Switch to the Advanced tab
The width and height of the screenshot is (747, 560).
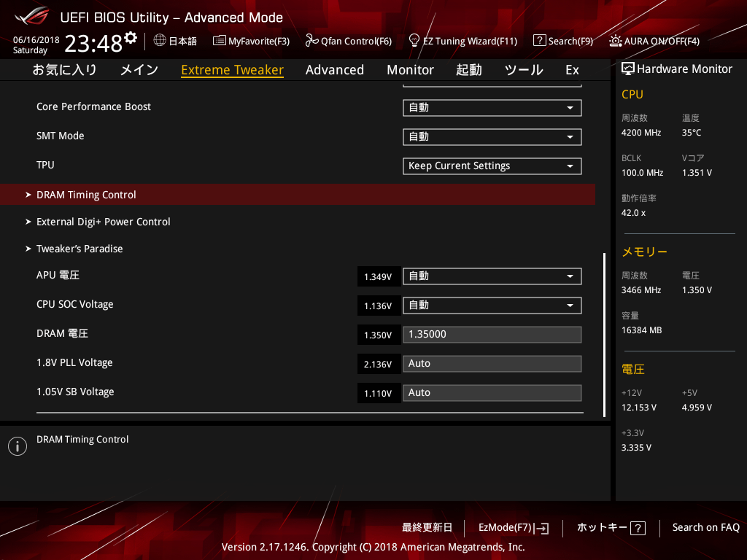[x=334, y=70]
